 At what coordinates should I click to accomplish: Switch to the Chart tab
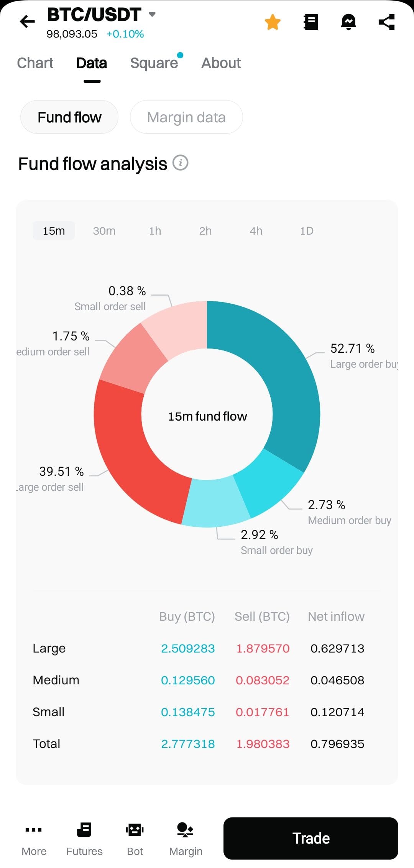(x=35, y=63)
